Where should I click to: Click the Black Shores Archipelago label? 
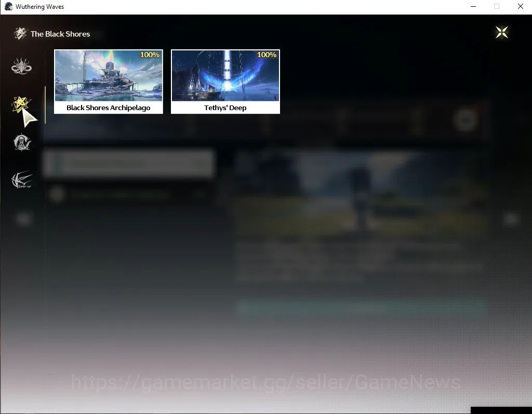(108, 108)
